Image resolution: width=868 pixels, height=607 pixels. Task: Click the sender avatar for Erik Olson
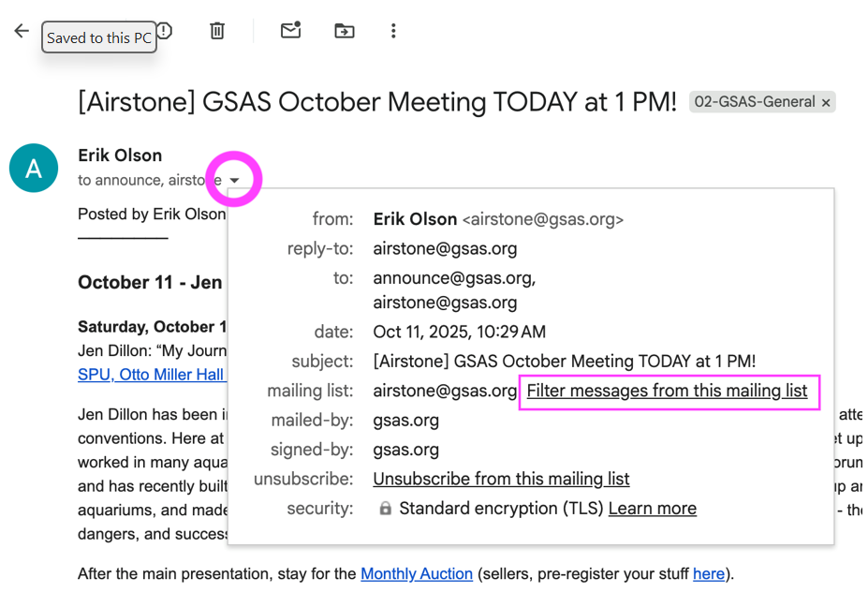(34, 169)
